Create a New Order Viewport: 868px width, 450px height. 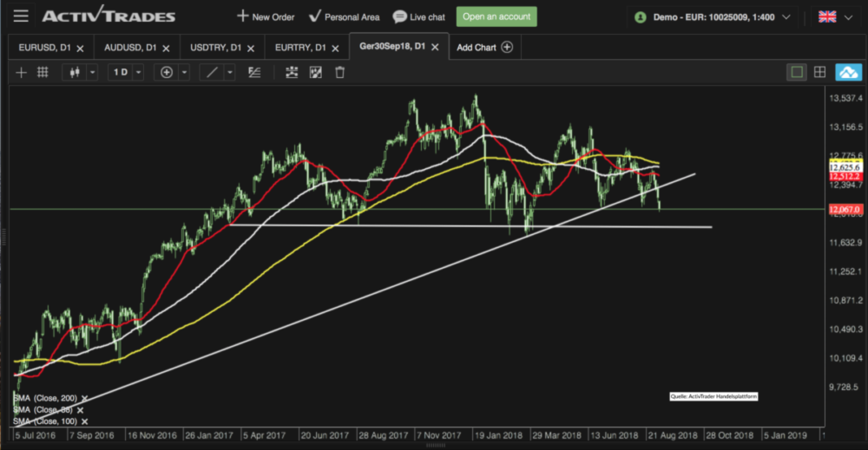(266, 16)
